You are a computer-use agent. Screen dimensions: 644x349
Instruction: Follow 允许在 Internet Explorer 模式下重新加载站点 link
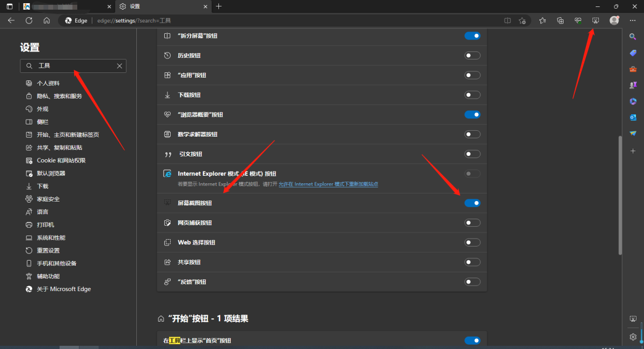[328, 184]
